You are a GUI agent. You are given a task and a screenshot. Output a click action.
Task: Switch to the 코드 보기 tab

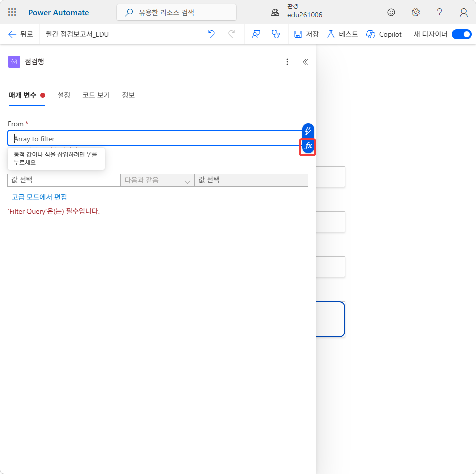click(x=96, y=95)
